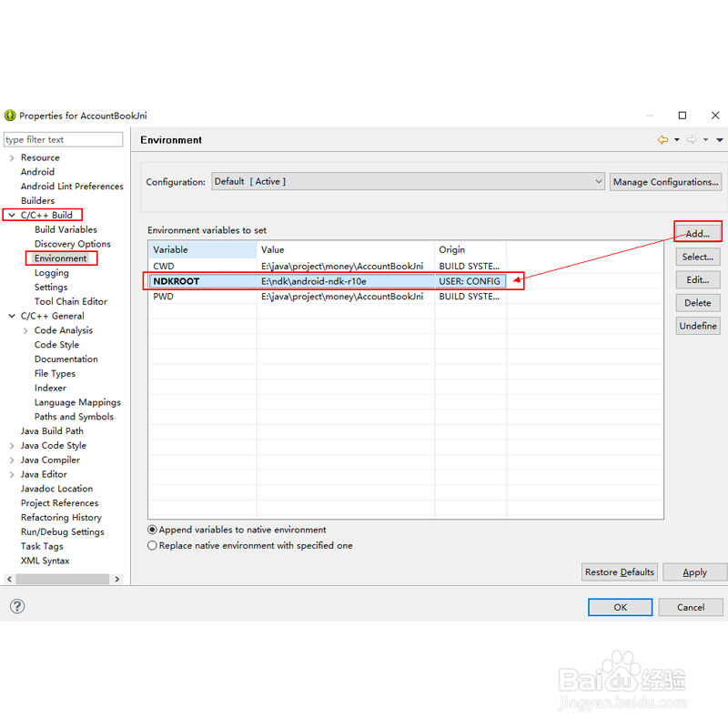Select Android Lint Preferences item
Screen dimensions: 728x728
coord(72,187)
